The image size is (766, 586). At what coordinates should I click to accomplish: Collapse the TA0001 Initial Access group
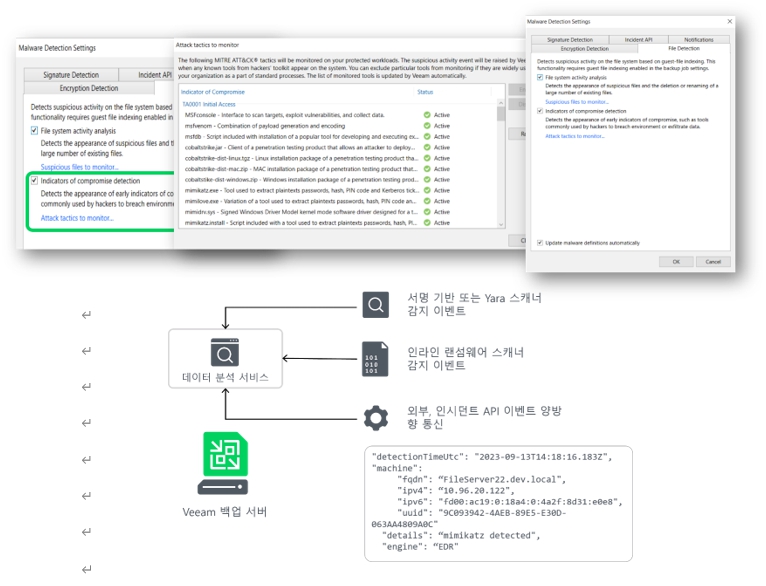pyautogui.click(x=209, y=103)
